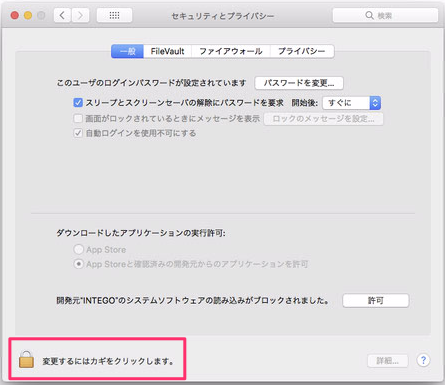Click 許可 to allow INTEGO software

(x=376, y=301)
